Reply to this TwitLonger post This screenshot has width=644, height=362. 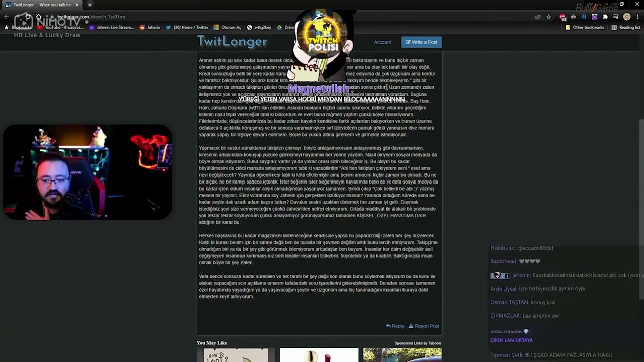pos(395,326)
